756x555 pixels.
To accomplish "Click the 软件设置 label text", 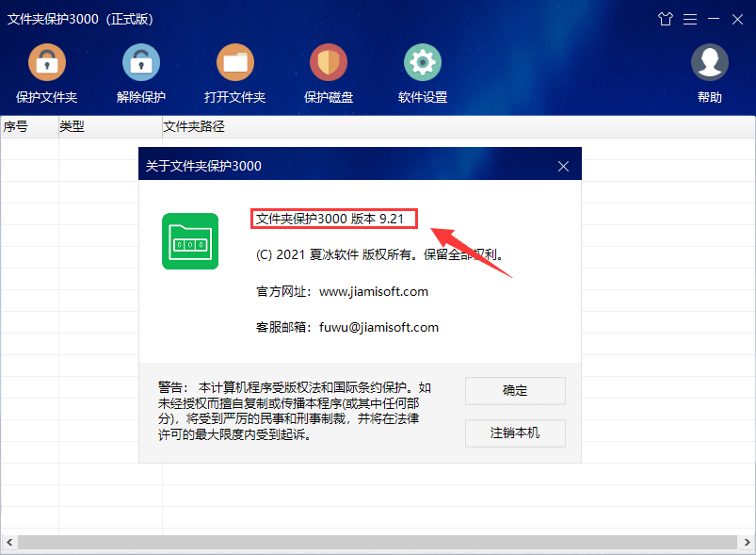I will [423, 97].
